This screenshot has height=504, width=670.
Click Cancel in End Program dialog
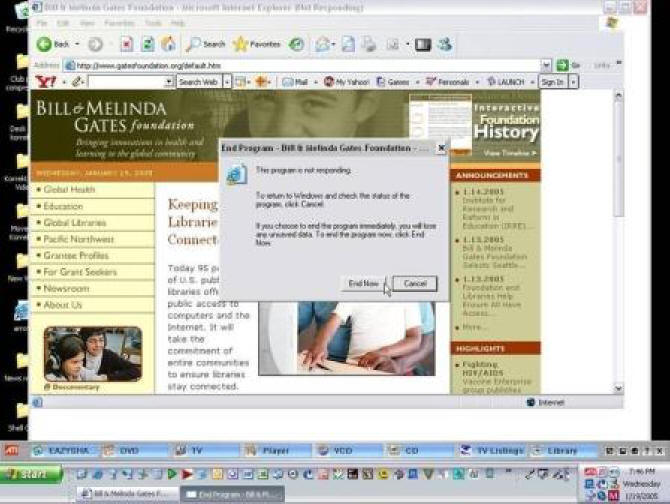click(x=415, y=284)
